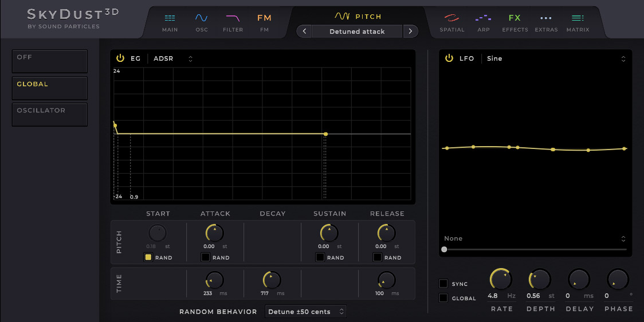
Task: Open the Matrix section icon
Action: (x=578, y=22)
